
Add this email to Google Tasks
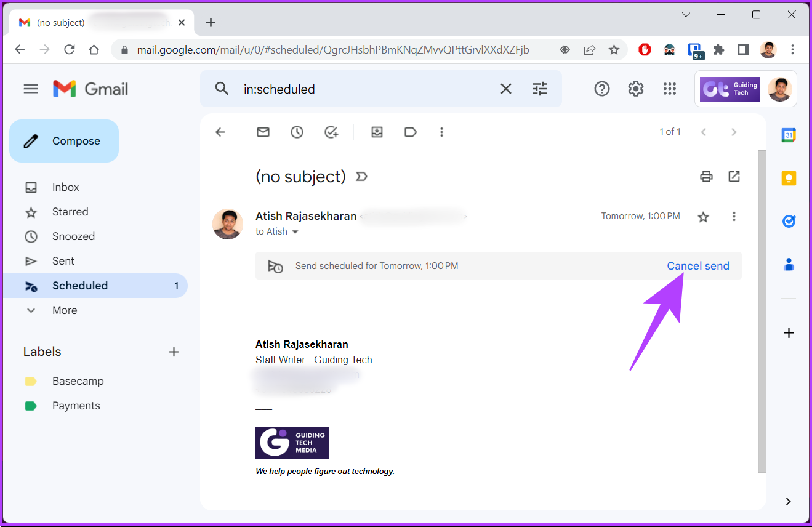coord(332,132)
